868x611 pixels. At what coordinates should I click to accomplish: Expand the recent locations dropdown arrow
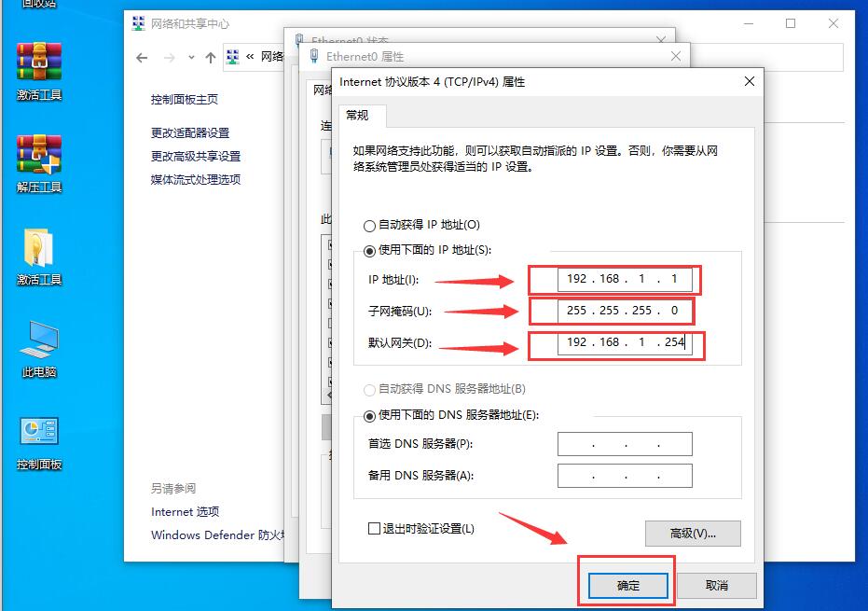click(x=191, y=58)
